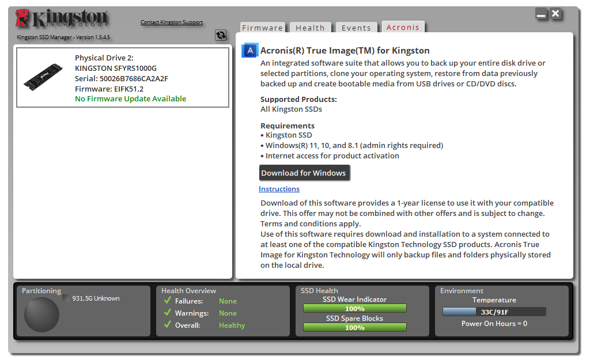This screenshot has width=590, height=364.
Task: Open the Contact Kingston Support link
Action: click(172, 22)
